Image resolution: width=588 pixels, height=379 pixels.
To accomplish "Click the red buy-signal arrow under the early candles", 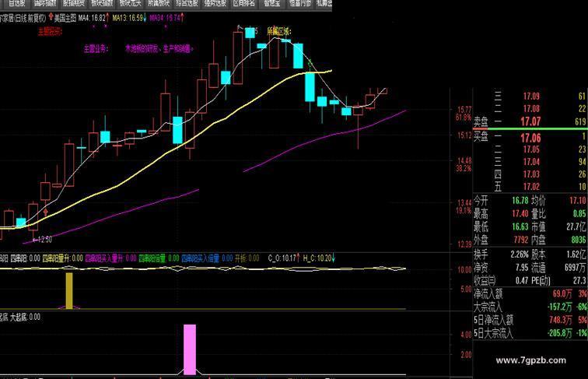I will click(x=46, y=212).
